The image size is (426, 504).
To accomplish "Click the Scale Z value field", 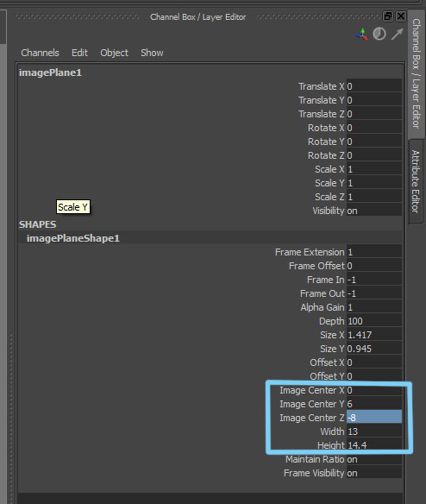I will (x=374, y=197).
